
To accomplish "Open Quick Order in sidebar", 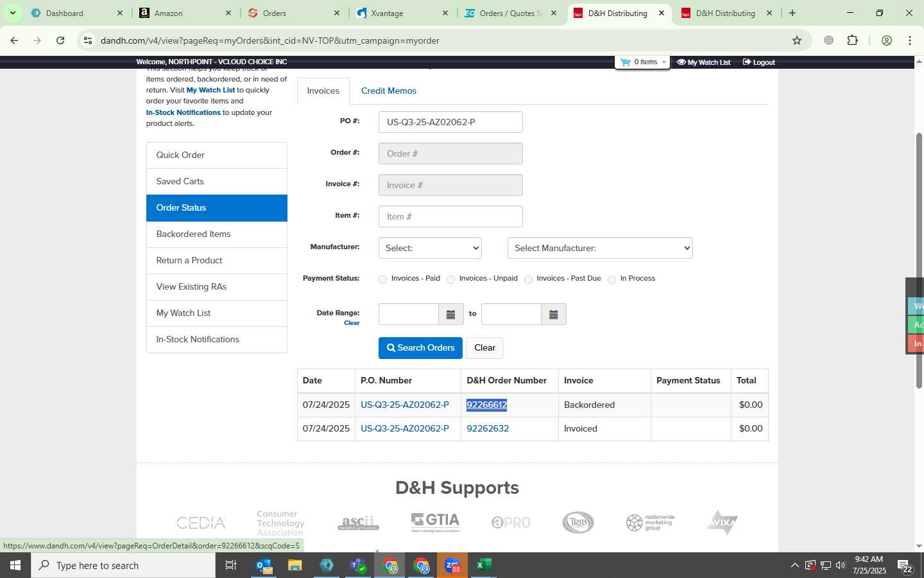I will [217, 155].
